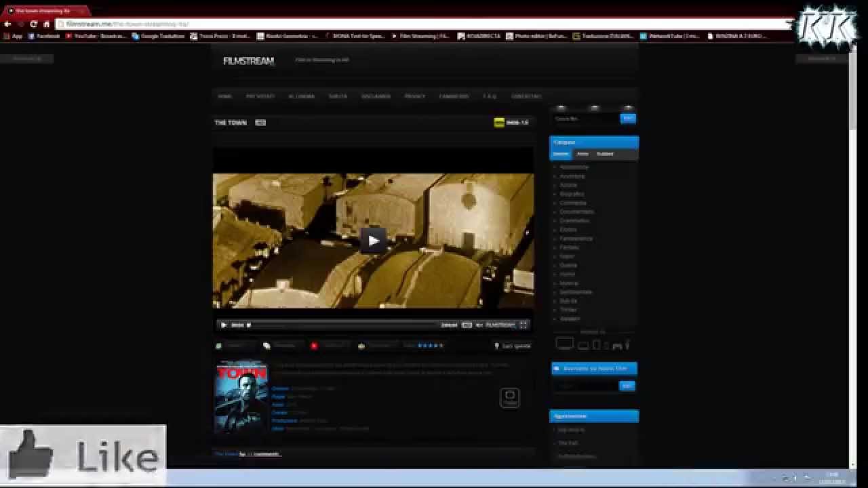Viewport: 868px width, 488px height.
Task: Toggle HD quality in the player bar
Action: coord(467,325)
